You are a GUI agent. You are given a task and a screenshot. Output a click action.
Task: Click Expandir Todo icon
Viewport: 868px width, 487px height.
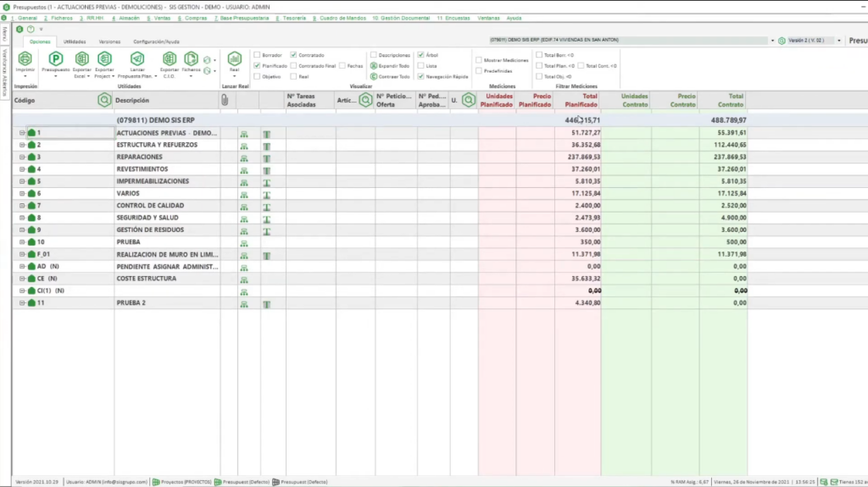tap(374, 66)
